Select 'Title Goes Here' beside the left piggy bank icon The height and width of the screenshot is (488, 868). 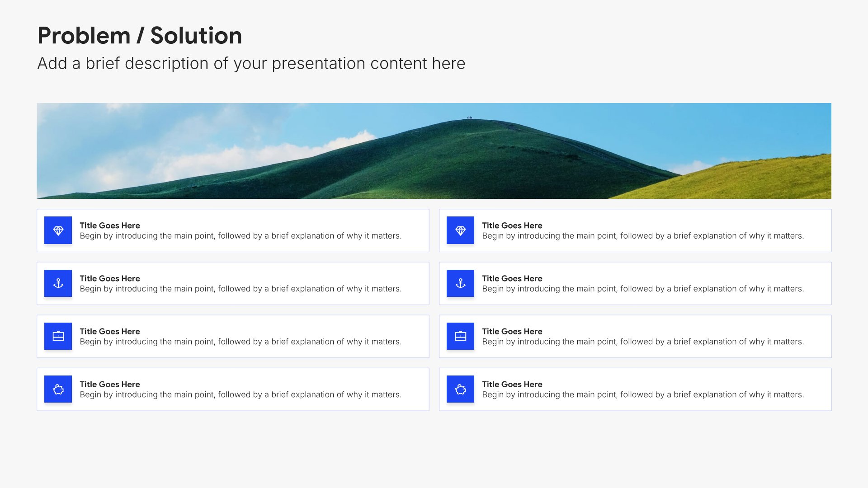(110, 384)
